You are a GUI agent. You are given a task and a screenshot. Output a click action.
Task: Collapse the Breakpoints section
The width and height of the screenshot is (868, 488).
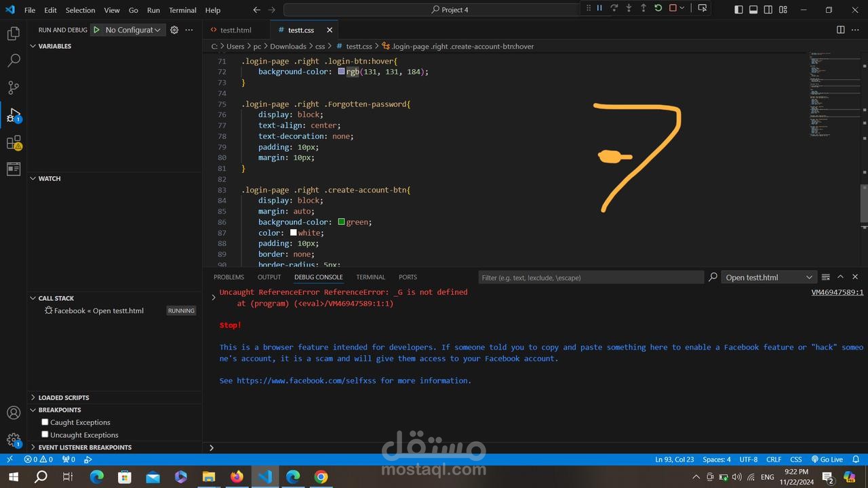[59, 410]
